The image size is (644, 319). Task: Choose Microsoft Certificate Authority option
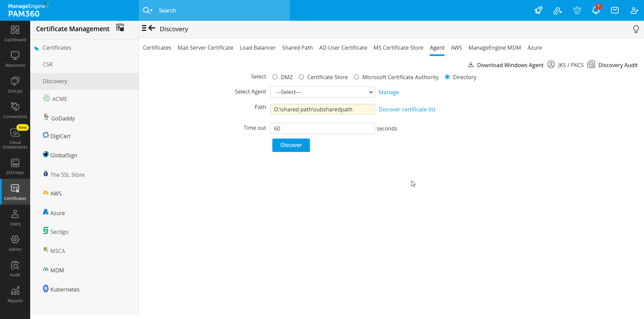(x=357, y=77)
